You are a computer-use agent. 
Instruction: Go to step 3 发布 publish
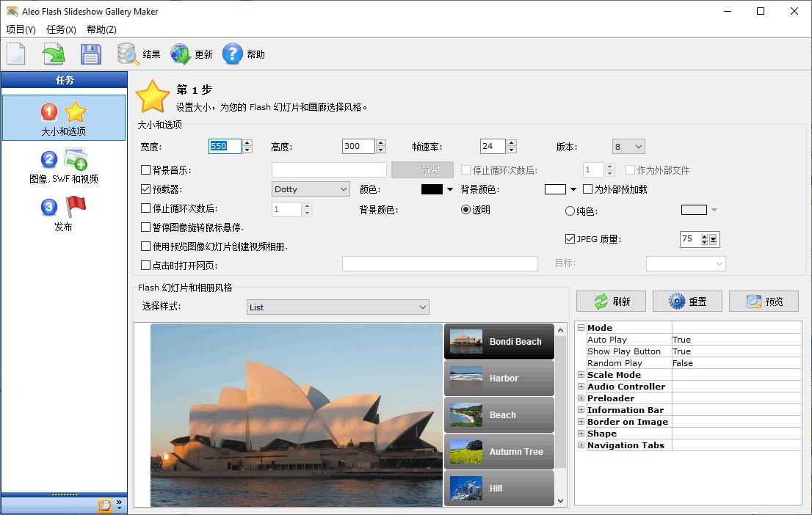[x=64, y=213]
